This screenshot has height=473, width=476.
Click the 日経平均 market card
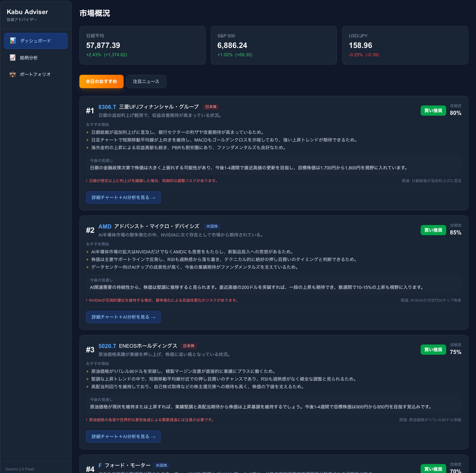click(142, 45)
